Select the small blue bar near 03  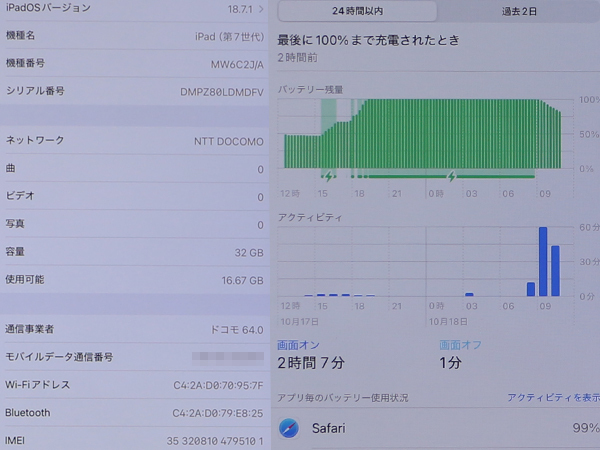coord(469,295)
